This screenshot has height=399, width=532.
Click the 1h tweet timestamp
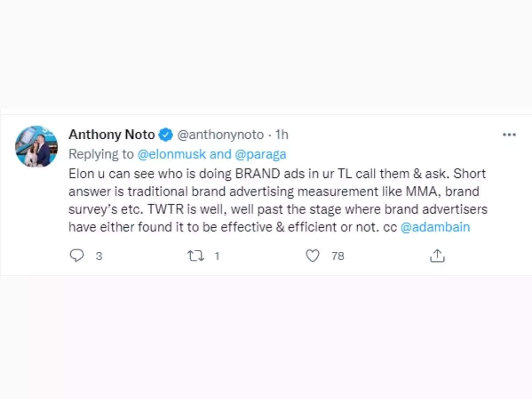(x=282, y=135)
